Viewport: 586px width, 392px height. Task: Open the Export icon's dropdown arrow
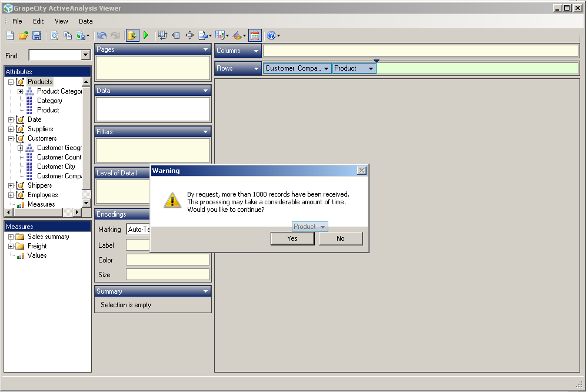88,36
